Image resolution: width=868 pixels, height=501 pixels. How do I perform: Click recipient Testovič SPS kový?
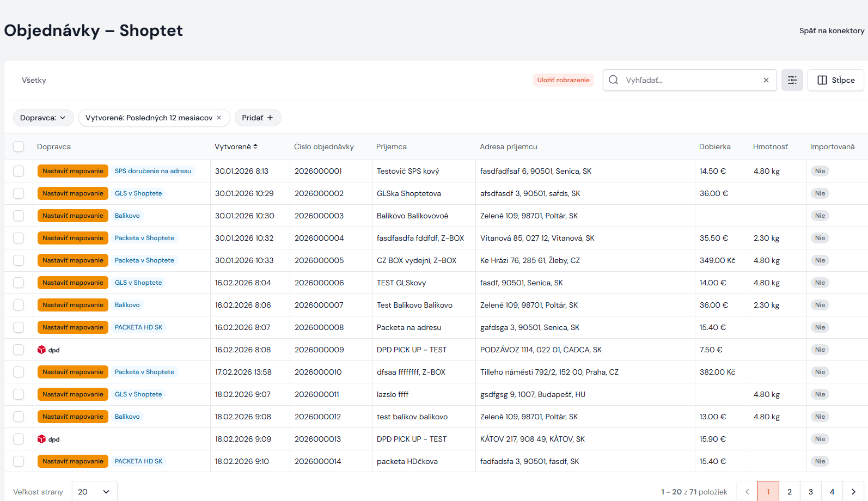(408, 171)
